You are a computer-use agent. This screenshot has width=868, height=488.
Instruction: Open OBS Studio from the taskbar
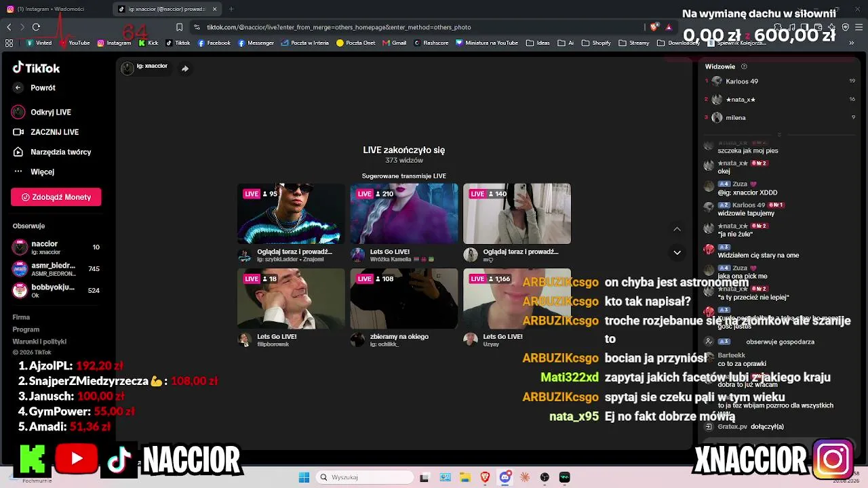[x=545, y=477]
